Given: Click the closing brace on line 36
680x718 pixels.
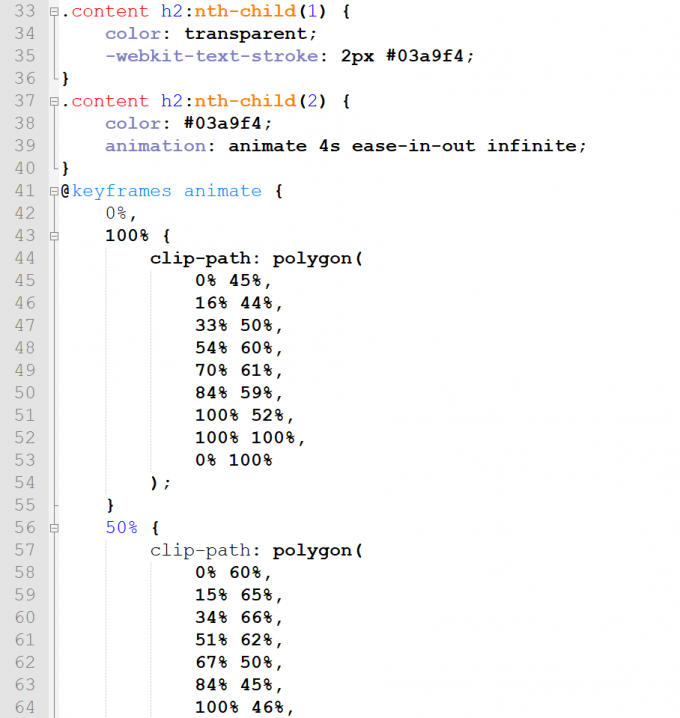Looking at the screenshot, I should [65, 79].
